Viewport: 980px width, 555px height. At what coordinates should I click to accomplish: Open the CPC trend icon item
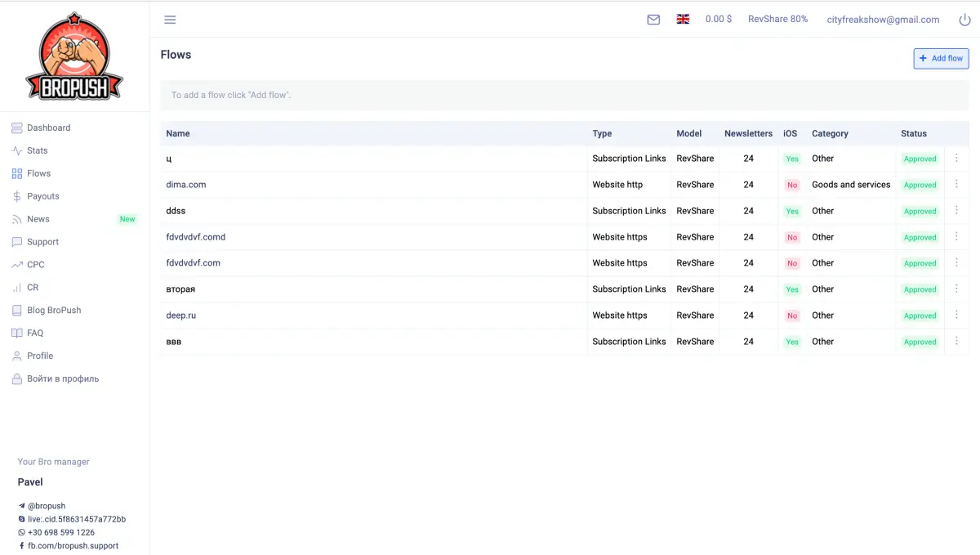click(x=35, y=265)
